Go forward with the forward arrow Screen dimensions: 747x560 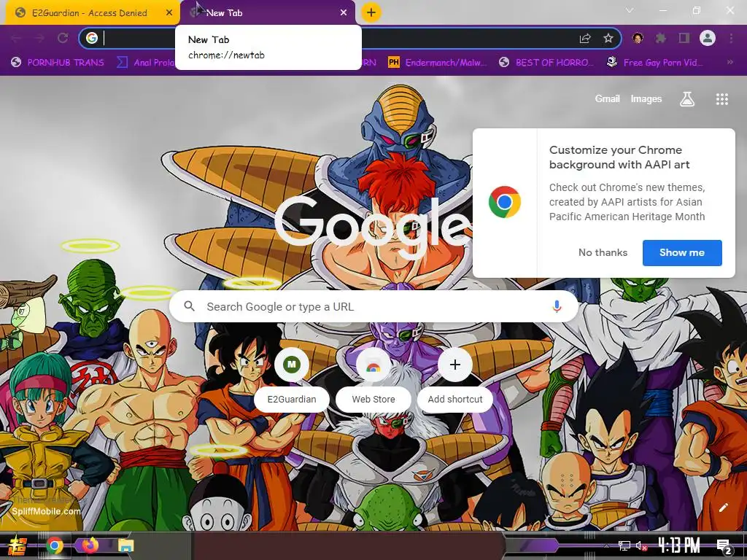39,38
